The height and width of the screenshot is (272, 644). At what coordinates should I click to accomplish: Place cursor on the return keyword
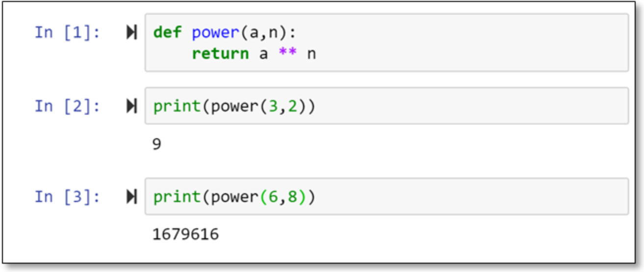click(220, 53)
